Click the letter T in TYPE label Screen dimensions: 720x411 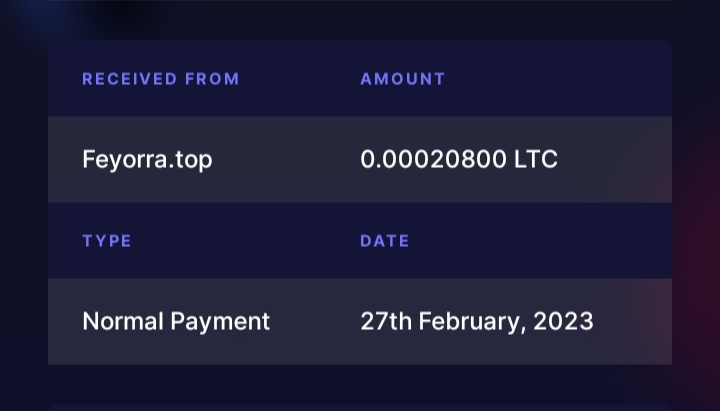click(87, 241)
